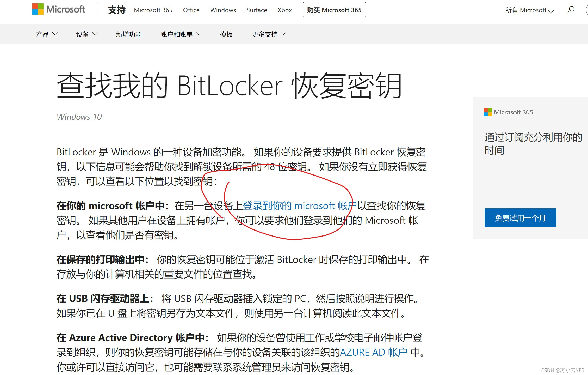Open 模板 in the navigation bar

pos(226,34)
